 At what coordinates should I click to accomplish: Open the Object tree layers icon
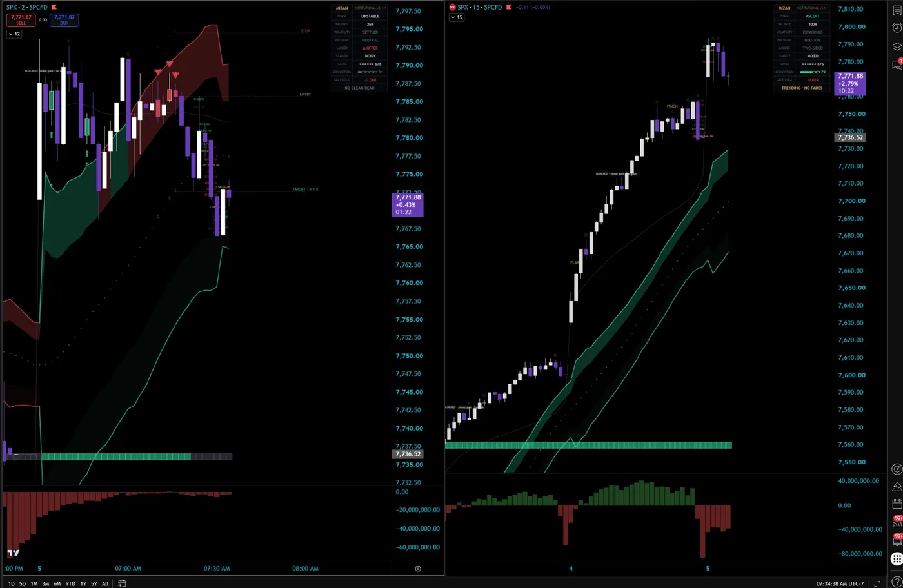[897, 46]
